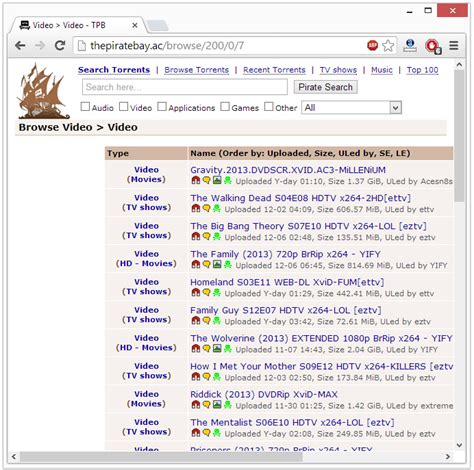Click magnet icon for Homeland S03E11
This screenshot has height=470, width=474.
click(196, 293)
